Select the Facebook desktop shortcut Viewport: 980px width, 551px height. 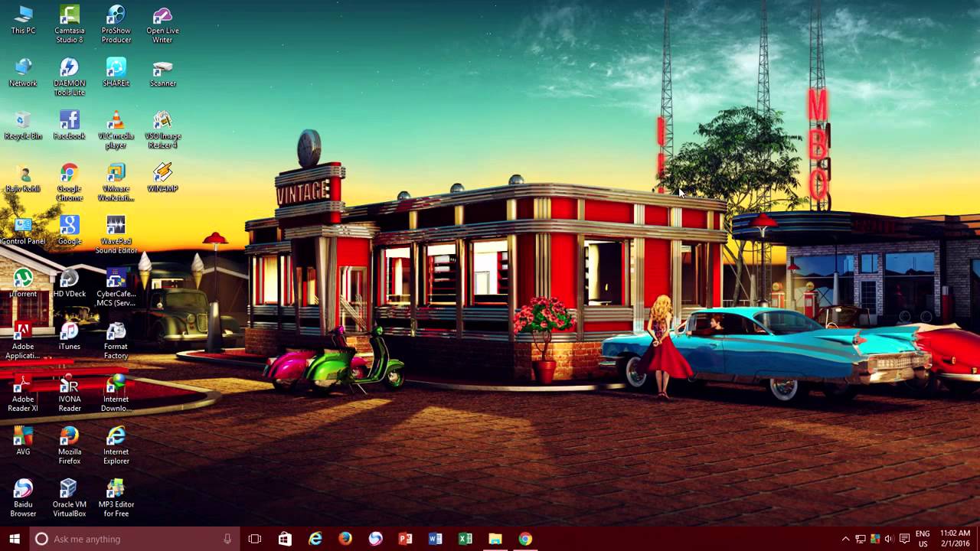click(70, 126)
